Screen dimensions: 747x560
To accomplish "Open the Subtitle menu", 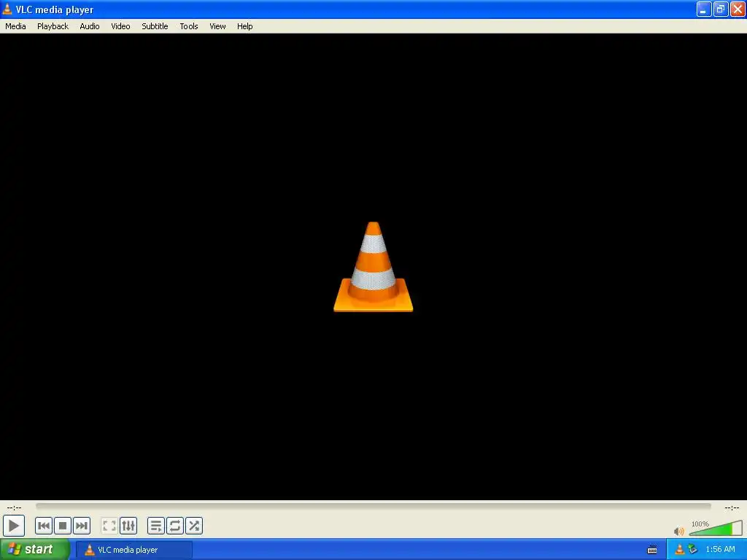I will [x=155, y=26].
